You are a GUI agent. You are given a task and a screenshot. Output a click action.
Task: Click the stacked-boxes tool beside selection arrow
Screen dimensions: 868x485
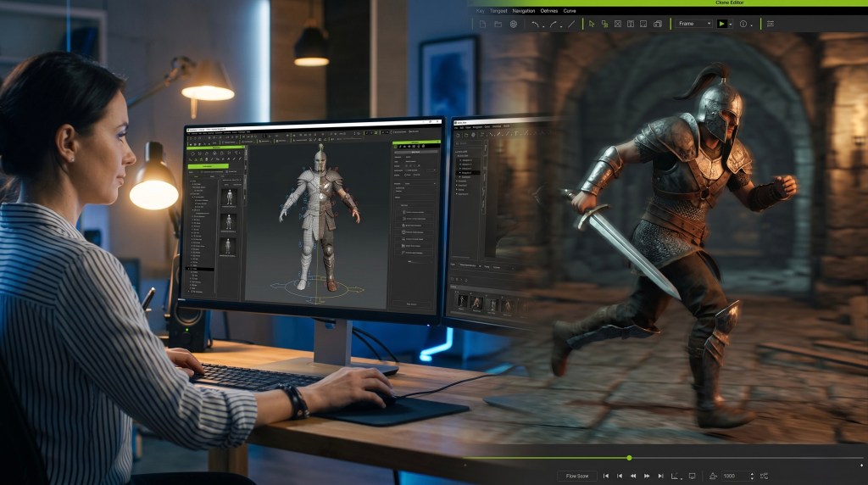point(604,24)
